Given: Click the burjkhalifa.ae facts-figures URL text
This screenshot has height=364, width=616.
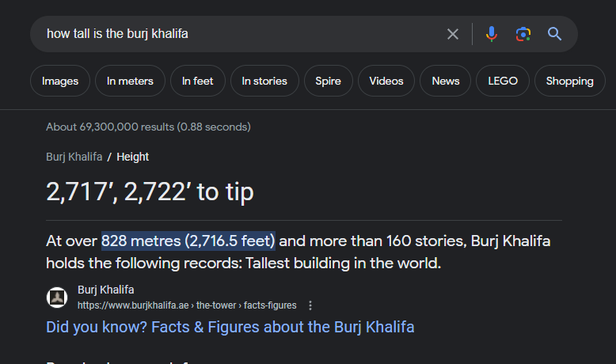Looking at the screenshot, I should [x=187, y=305].
